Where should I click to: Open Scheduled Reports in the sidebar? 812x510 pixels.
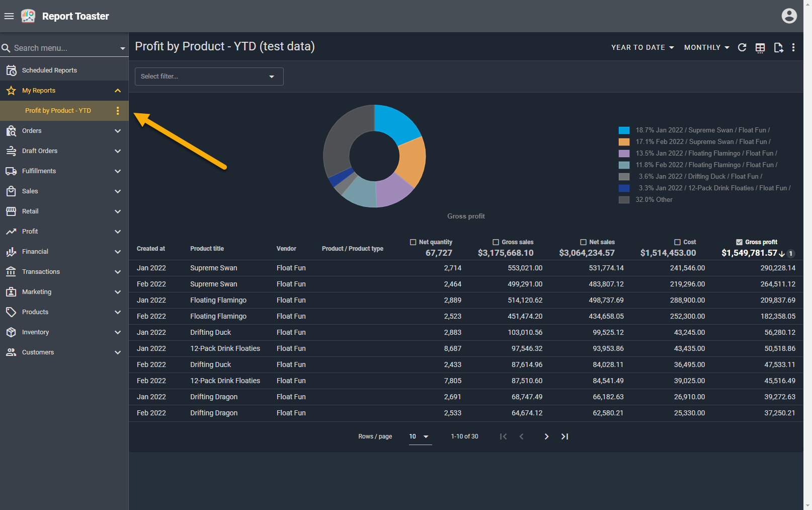point(49,70)
